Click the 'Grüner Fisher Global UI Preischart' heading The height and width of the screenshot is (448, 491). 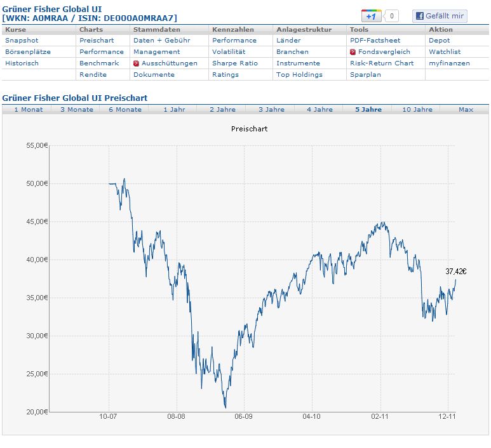click(x=74, y=98)
